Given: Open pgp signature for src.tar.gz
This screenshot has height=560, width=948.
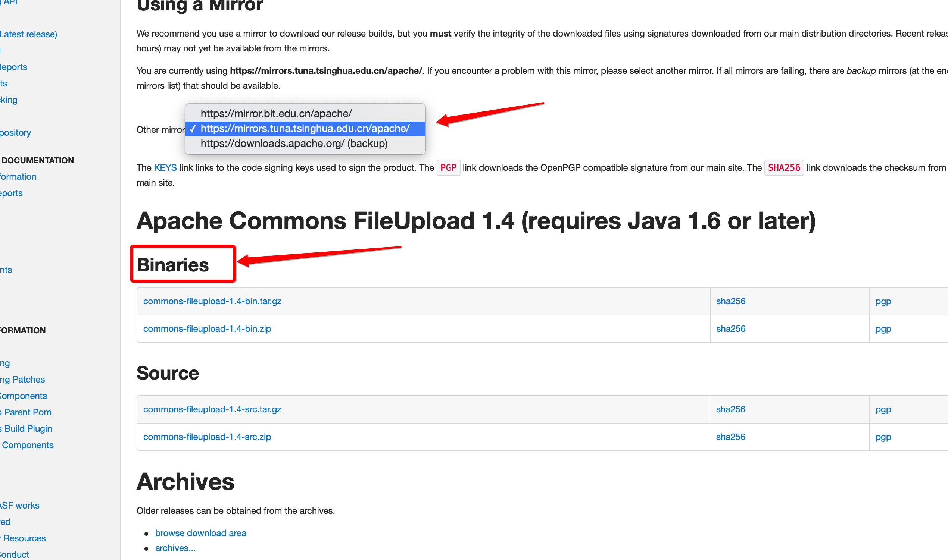Looking at the screenshot, I should pyautogui.click(x=883, y=409).
